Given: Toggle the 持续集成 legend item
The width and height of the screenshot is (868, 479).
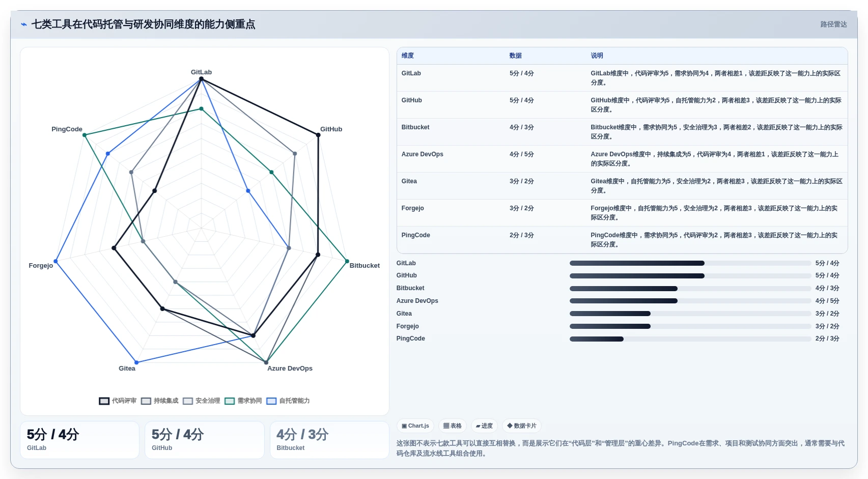Looking at the screenshot, I should [x=160, y=401].
